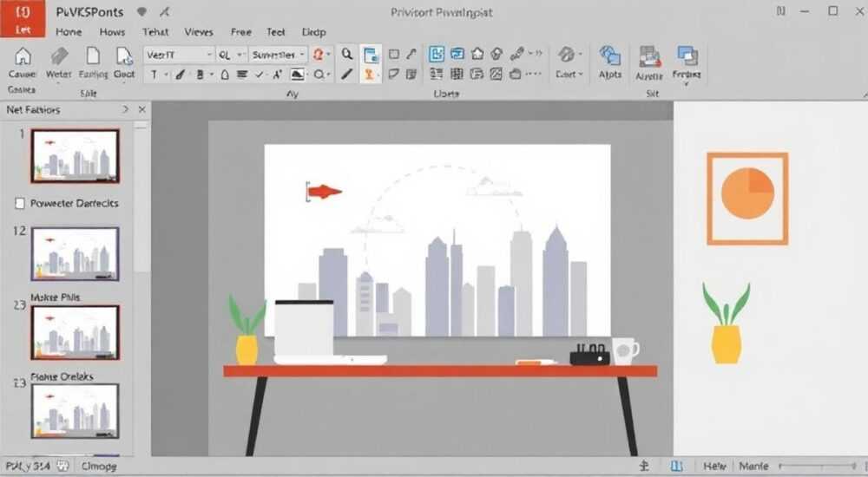Image resolution: width=868 pixels, height=477 pixels.
Task: Click the grid table icon in lower row
Action: point(457,74)
